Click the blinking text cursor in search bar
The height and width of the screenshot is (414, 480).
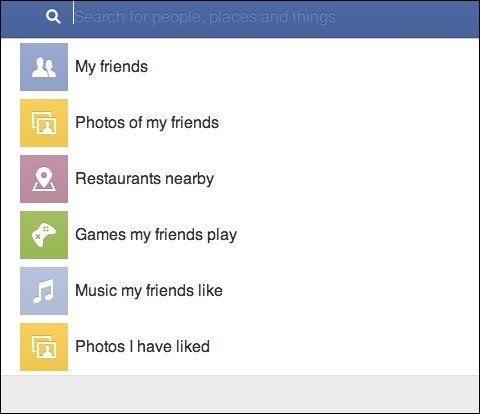click(73, 13)
